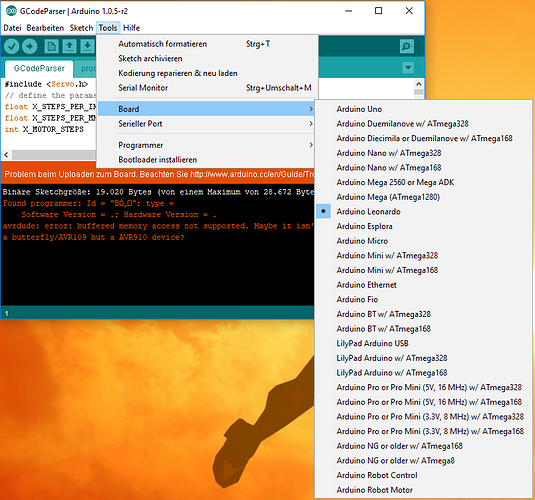Switch to the GCodeParser tab
Viewport: 535px width, 500px height.
click(x=39, y=69)
